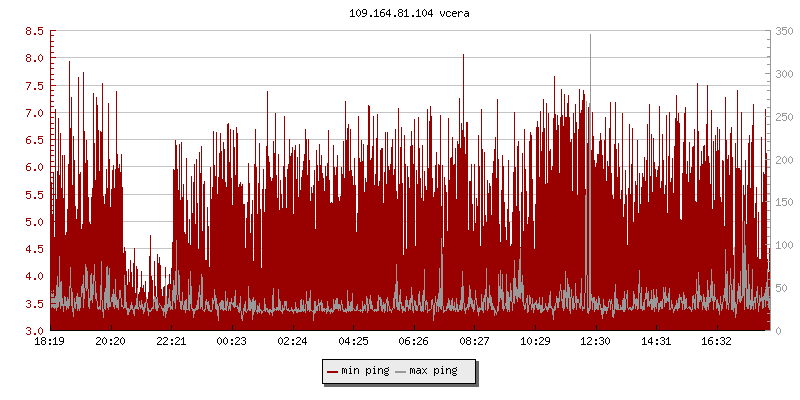Click the 3.0 left axis baseline label

point(34,331)
